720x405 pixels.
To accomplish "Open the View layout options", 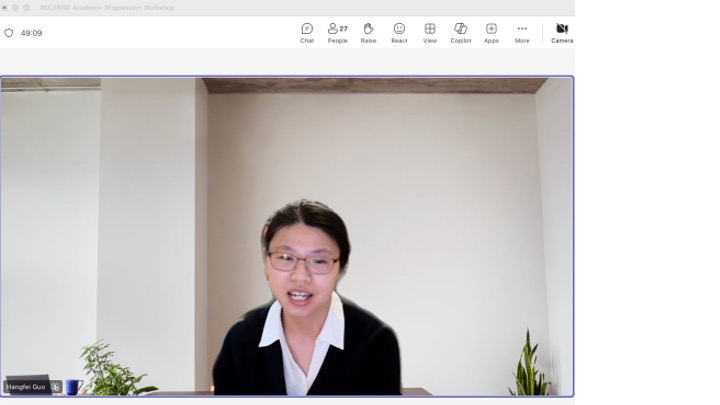I will [430, 33].
